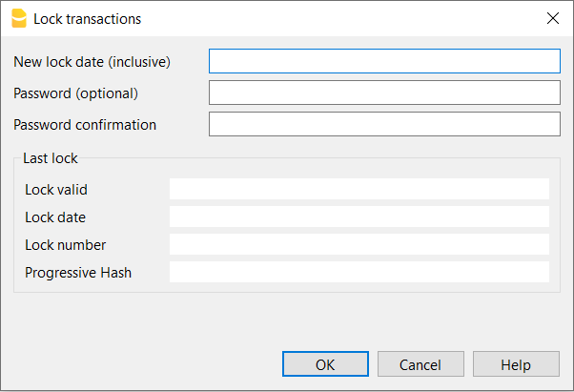574x392 pixels.
Task: Click the "Password (optional)" label text
Action: coord(76,93)
